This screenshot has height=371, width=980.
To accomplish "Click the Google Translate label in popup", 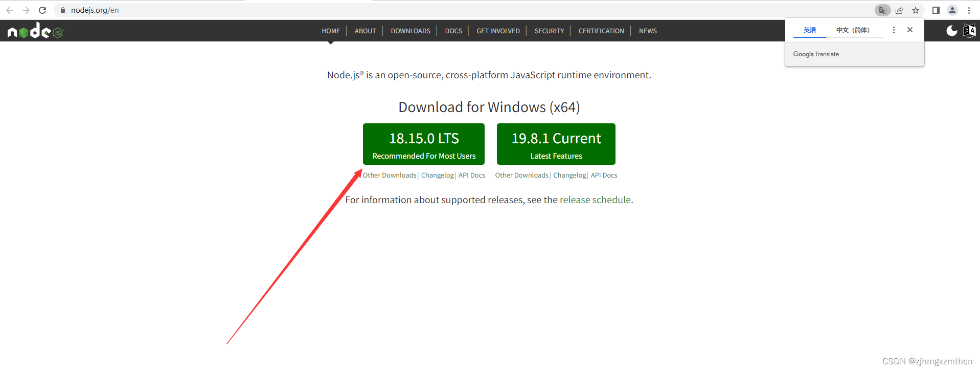I will (x=816, y=54).
